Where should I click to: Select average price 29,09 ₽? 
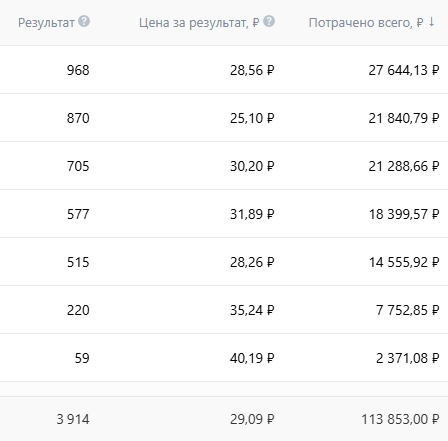coord(252,419)
